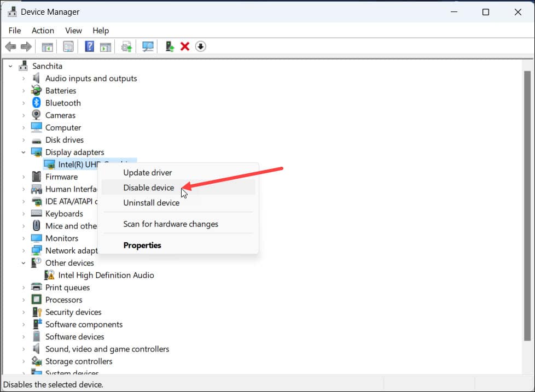Open Properties from the context menu
Screen dimensions: 535x392
[x=142, y=245]
